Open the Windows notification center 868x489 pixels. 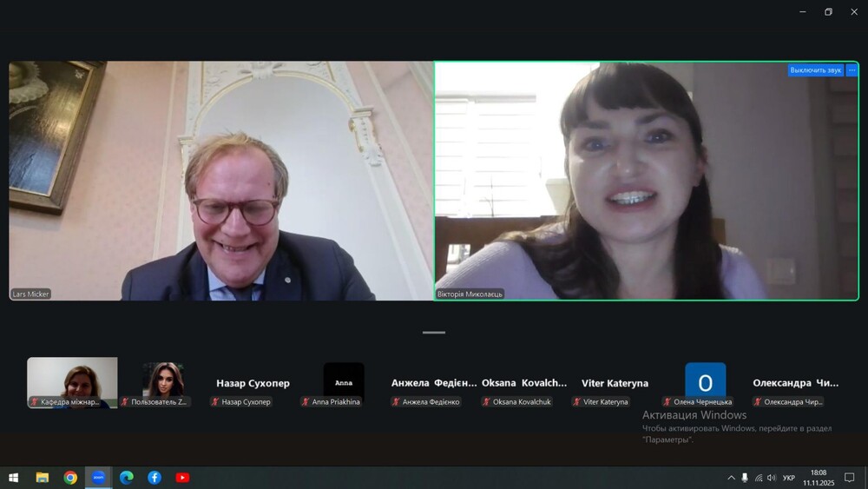click(x=850, y=478)
